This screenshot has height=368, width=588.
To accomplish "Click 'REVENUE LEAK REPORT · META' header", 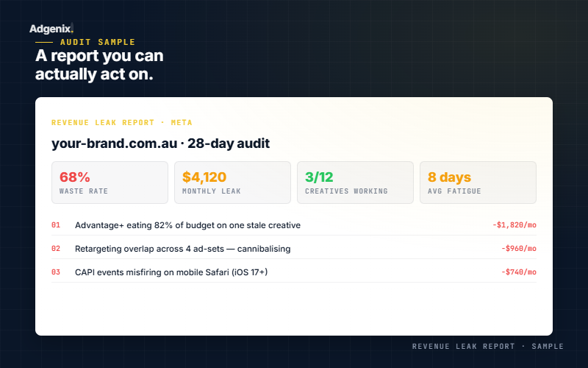I will point(122,122).
